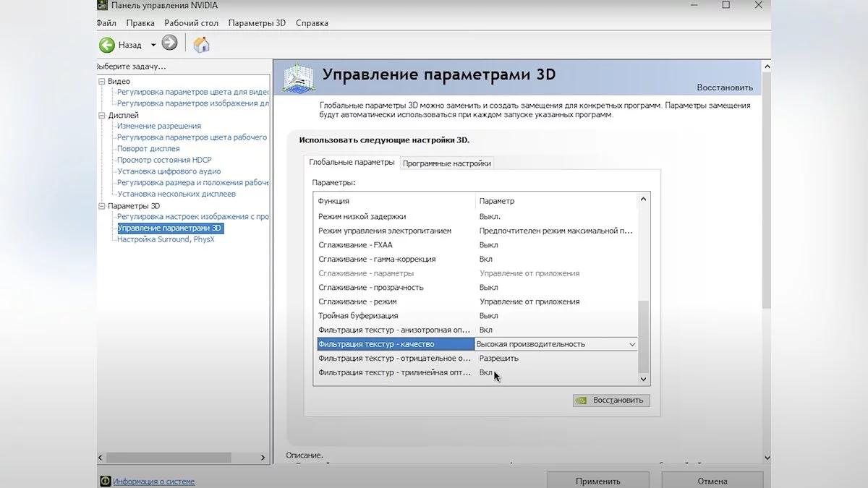
Task: Select Управление параметрами 3D tree item
Action: click(170, 228)
